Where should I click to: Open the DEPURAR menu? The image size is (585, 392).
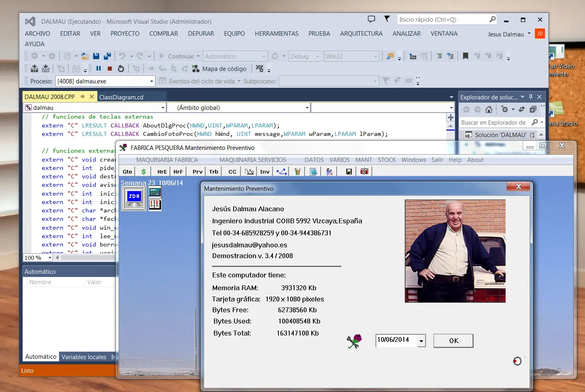point(201,34)
